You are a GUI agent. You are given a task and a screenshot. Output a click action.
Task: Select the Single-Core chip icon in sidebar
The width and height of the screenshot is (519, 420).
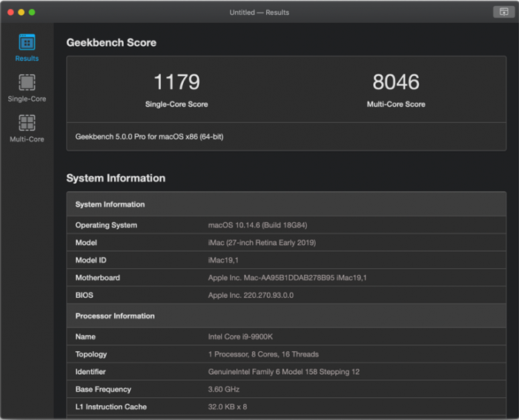[x=27, y=83]
